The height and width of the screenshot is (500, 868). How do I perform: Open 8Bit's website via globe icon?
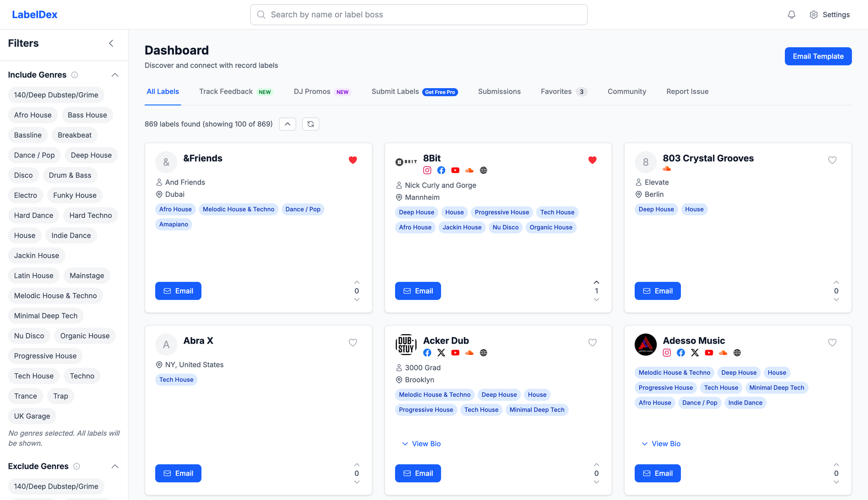coord(483,170)
